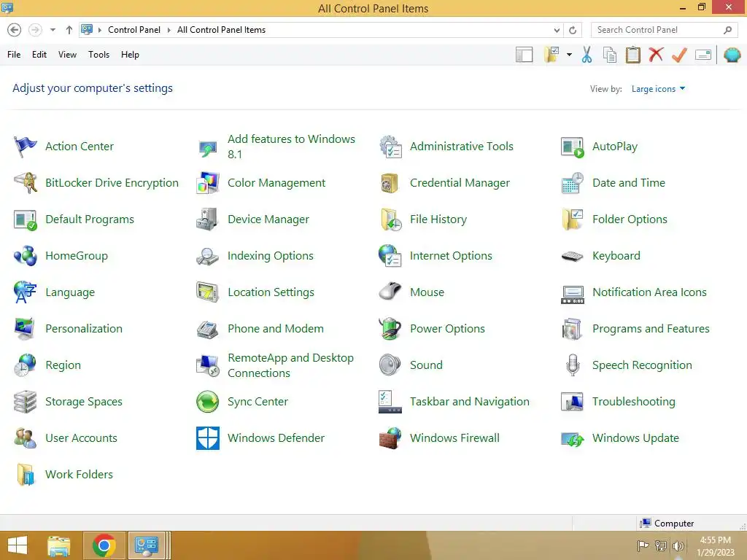Open RemoteApp and Desktop Connections link

pyautogui.click(x=290, y=365)
